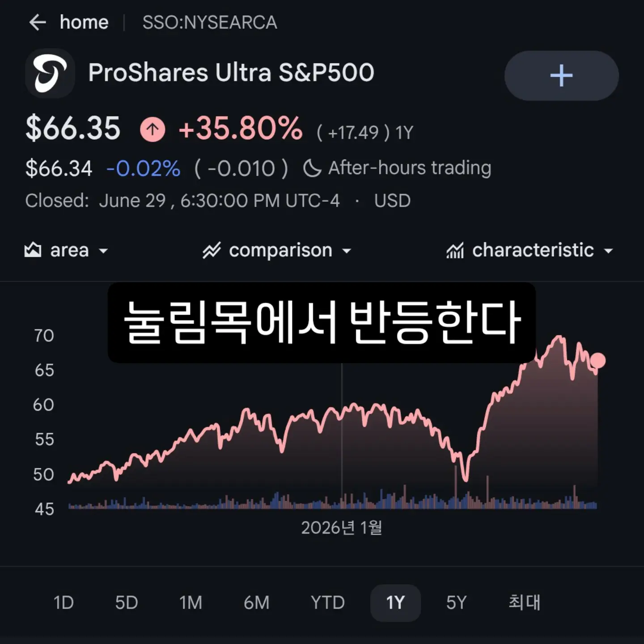Click the ProShares logo icon
Image resolution: width=644 pixels, height=644 pixels.
pyautogui.click(x=50, y=73)
